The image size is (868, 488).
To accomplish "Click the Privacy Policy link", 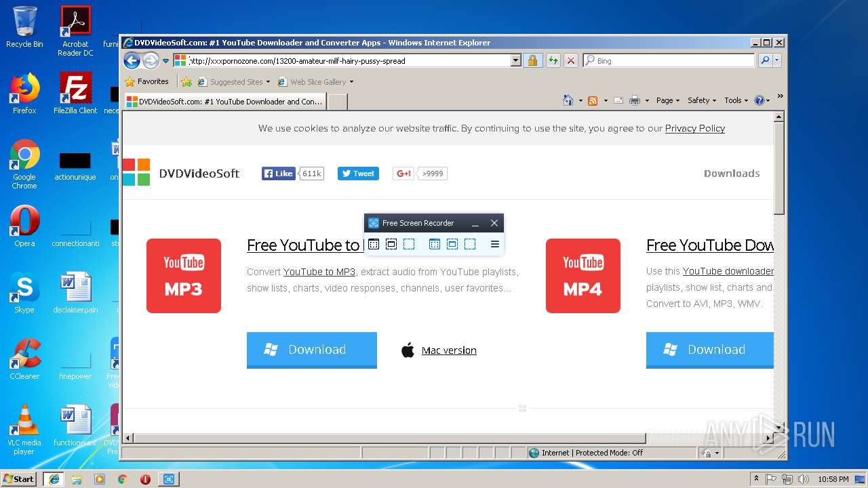I will coord(694,128).
